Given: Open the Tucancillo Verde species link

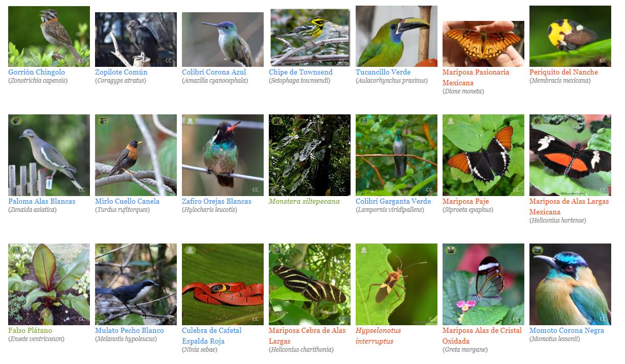Looking at the screenshot, I should click(x=383, y=72).
